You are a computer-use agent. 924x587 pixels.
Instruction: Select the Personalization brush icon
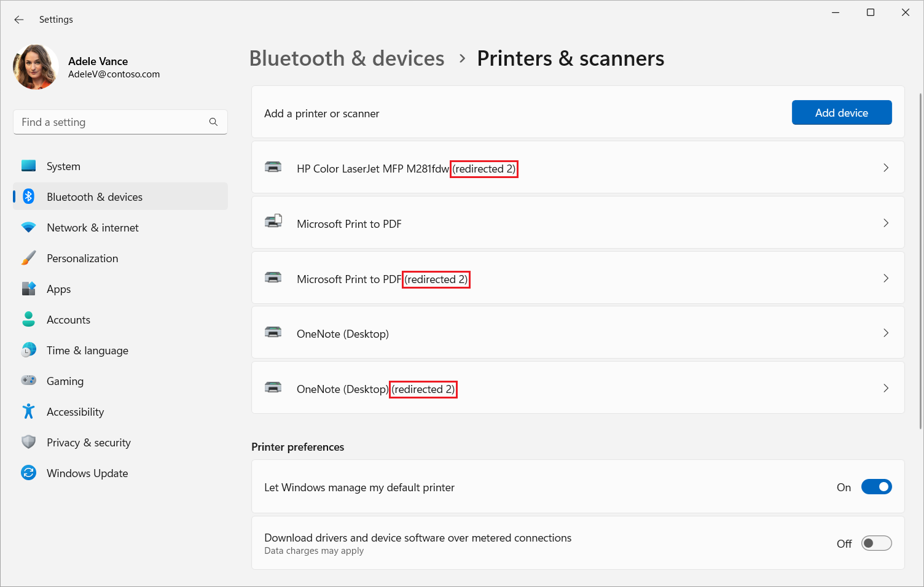(x=29, y=258)
